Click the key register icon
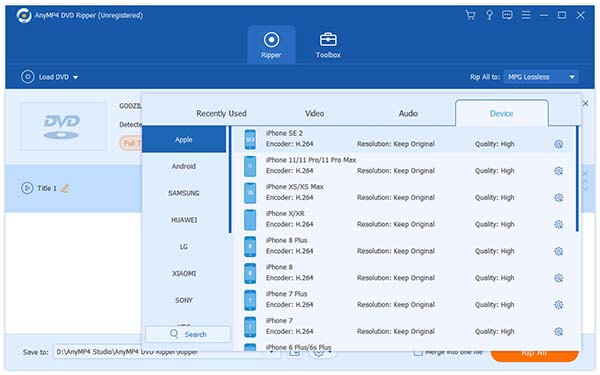Viewport: 600px width, 375px height. 489,15
